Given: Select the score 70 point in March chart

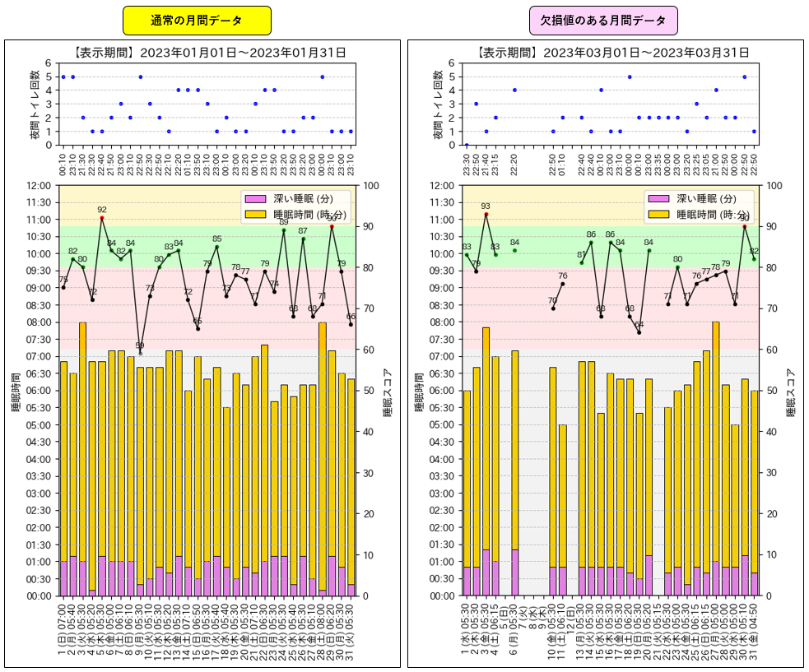Looking at the screenshot, I should click(553, 308).
